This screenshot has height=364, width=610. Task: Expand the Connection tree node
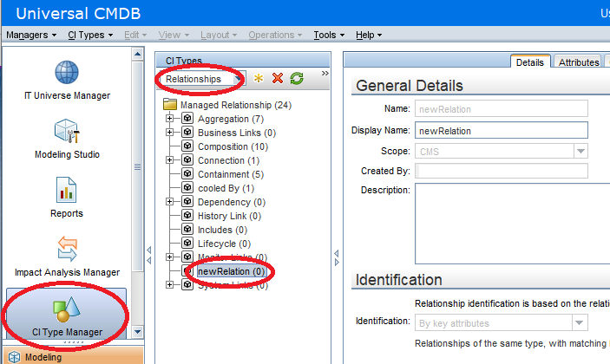click(x=169, y=159)
